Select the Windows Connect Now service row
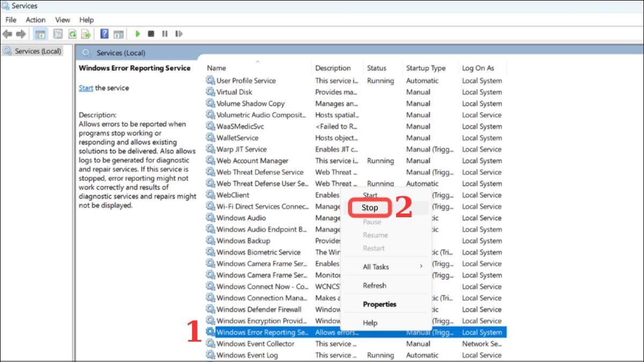The image size is (644, 362). coord(356,286)
